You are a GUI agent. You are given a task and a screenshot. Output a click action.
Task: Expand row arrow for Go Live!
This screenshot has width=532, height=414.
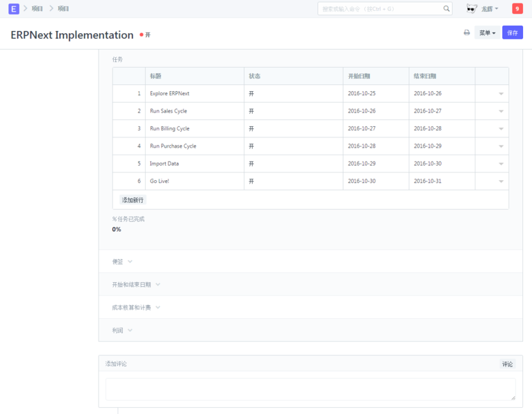[501, 181]
